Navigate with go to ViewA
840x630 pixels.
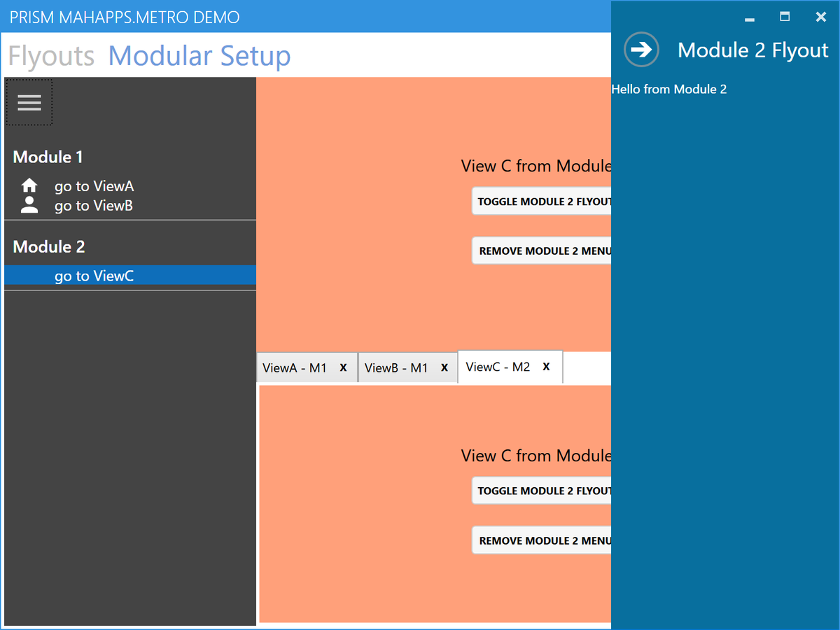130,186
